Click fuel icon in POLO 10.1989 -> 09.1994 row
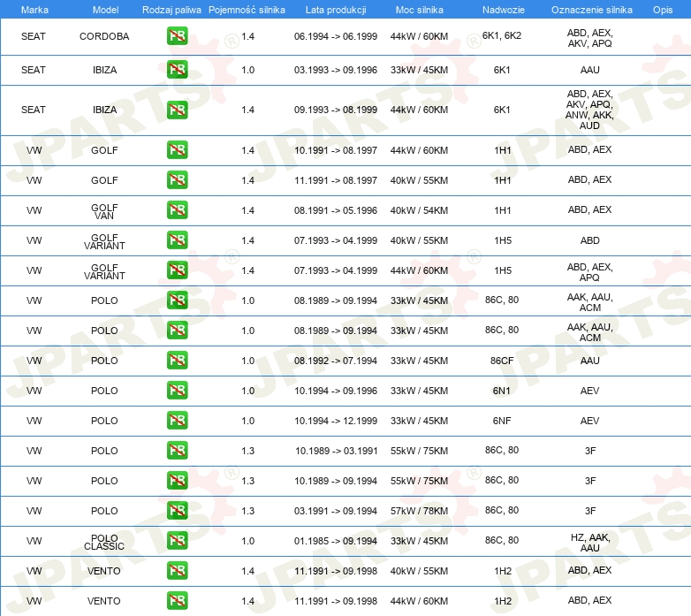 tap(177, 480)
